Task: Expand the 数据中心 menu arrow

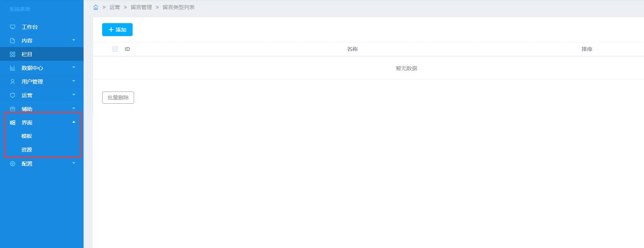Action: (x=74, y=67)
